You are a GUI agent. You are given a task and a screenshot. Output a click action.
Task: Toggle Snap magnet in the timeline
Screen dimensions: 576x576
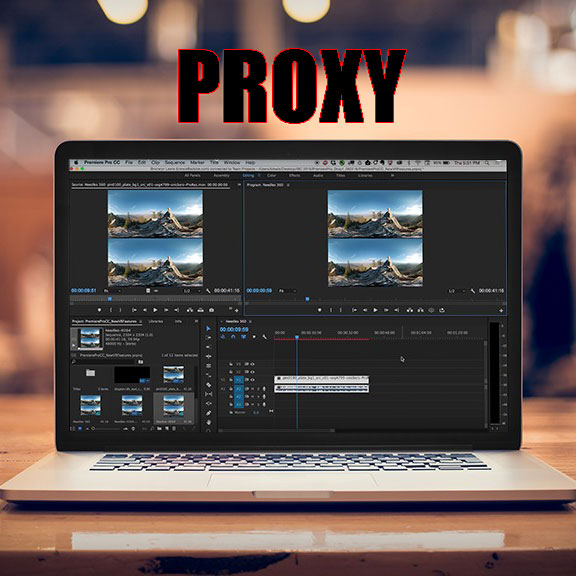233,336
